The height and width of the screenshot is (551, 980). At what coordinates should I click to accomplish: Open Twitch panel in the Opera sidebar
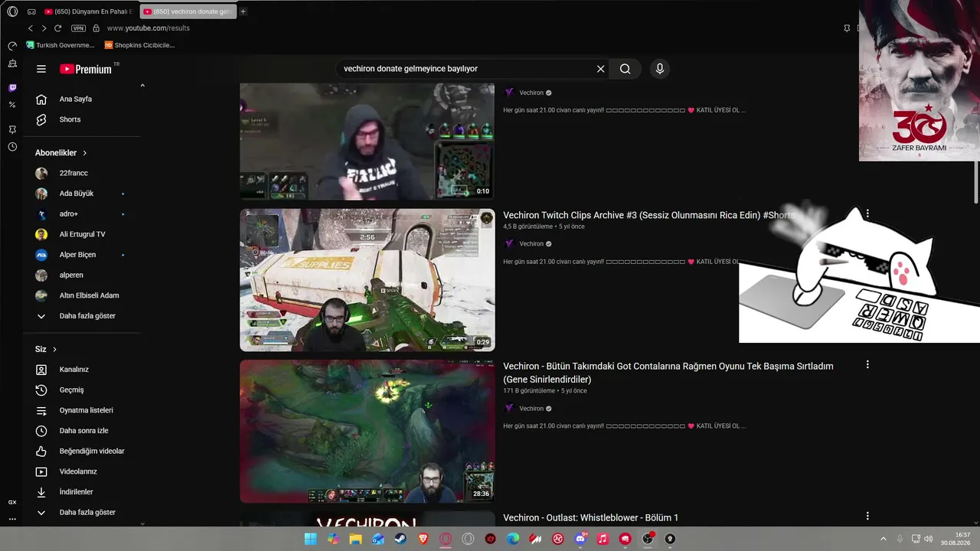point(12,88)
